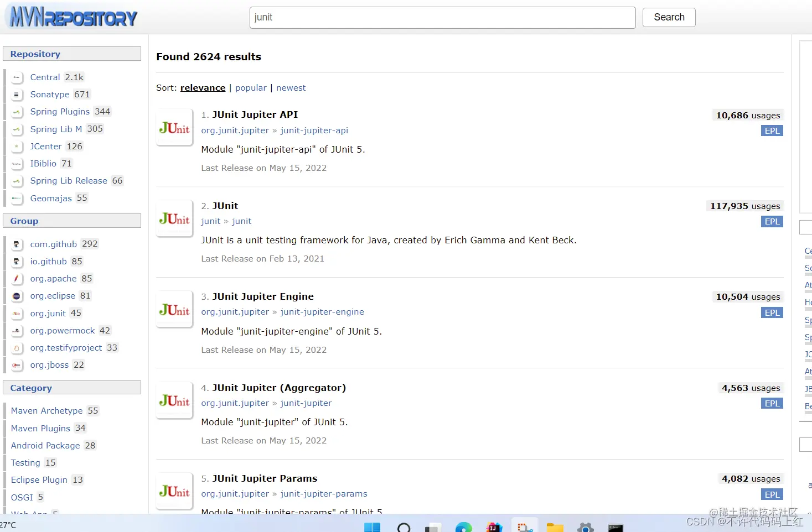812x532 pixels.
Task: Filter by Maven Plugins category
Action: coord(40,429)
